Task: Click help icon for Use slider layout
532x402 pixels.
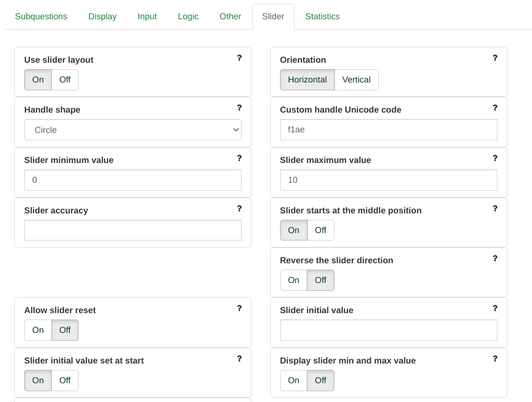Action: (x=239, y=58)
